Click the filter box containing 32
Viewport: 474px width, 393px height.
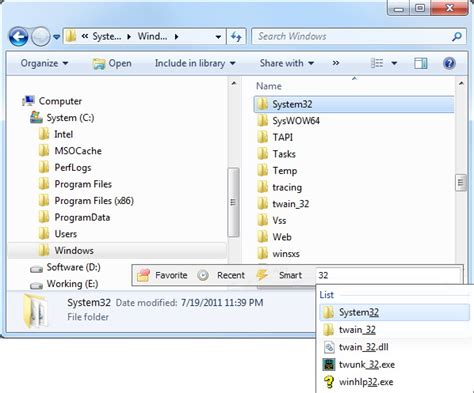(x=388, y=275)
